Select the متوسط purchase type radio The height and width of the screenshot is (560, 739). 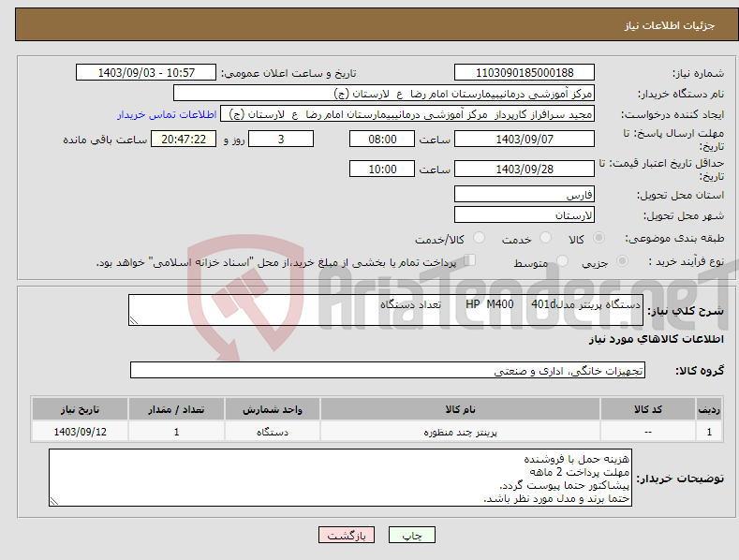(x=562, y=261)
